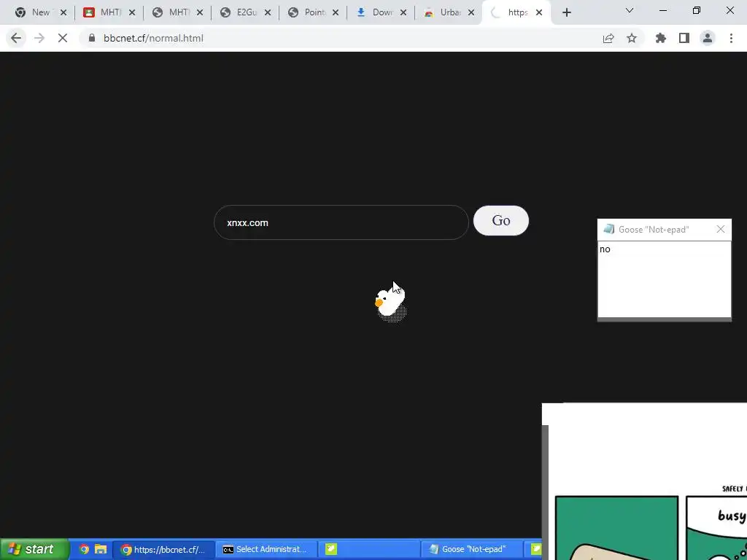Click the white goose on the page
747x560 pixels.
click(391, 303)
